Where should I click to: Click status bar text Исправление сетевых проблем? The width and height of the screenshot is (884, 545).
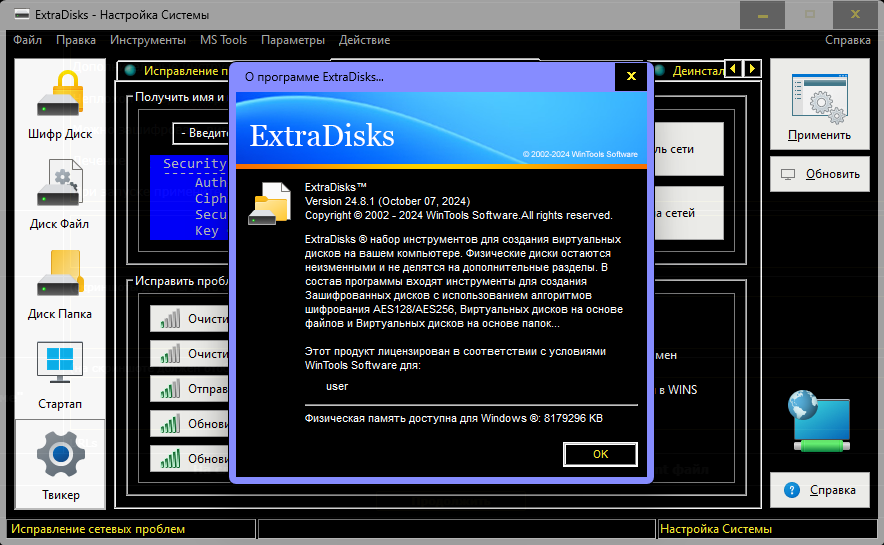[98, 529]
